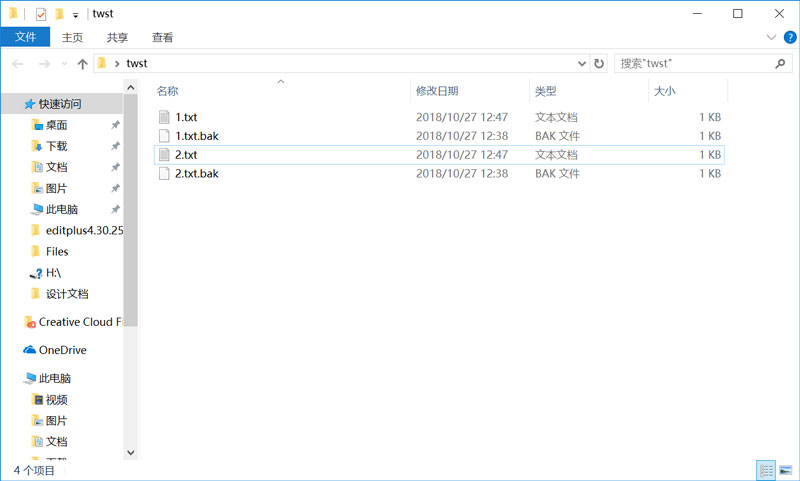Switch to details view in status bar
The width and height of the screenshot is (800, 481).
pyautogui.click(x=765, y=470)
